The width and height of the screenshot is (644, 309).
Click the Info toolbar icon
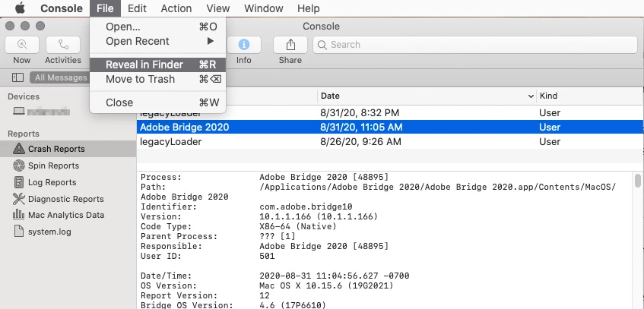coord(243,45)
